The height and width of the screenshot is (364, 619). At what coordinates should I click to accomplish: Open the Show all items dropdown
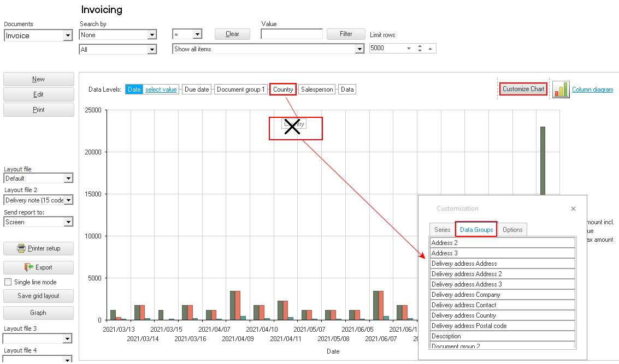pos(359,49)
